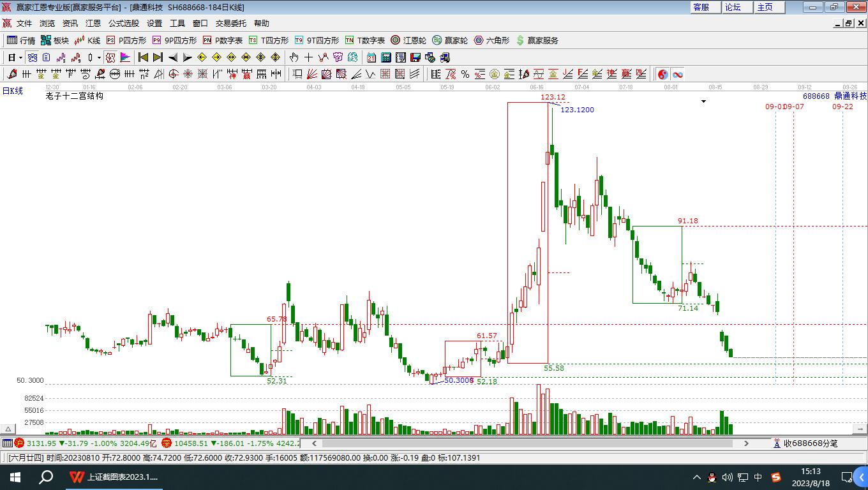868x490 pixels.
Task: Open the 公式选股 menu
Action: (x=124, y=23)
